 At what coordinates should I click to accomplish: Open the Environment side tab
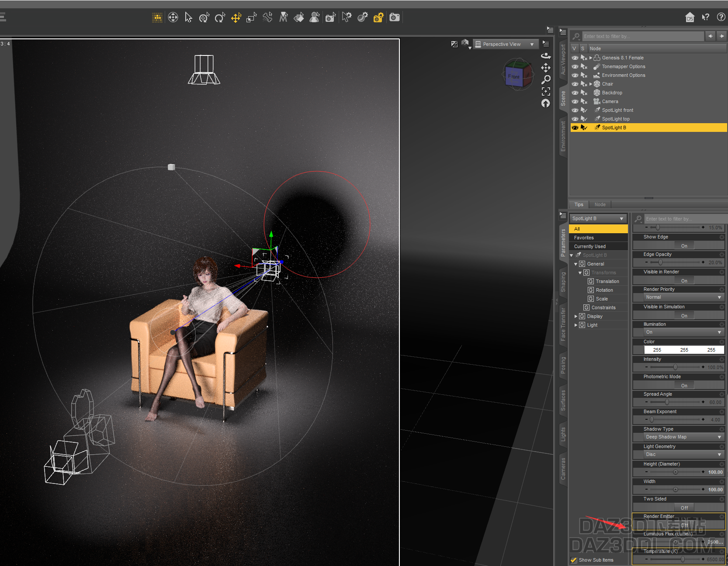point(563,136)
